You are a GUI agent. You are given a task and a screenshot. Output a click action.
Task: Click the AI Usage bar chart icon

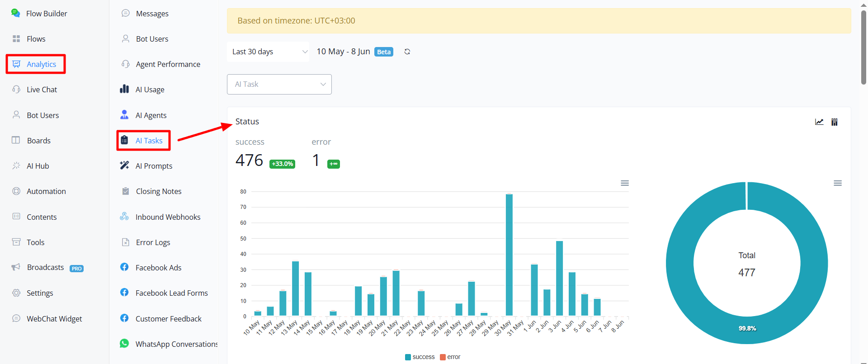point(124,89)
